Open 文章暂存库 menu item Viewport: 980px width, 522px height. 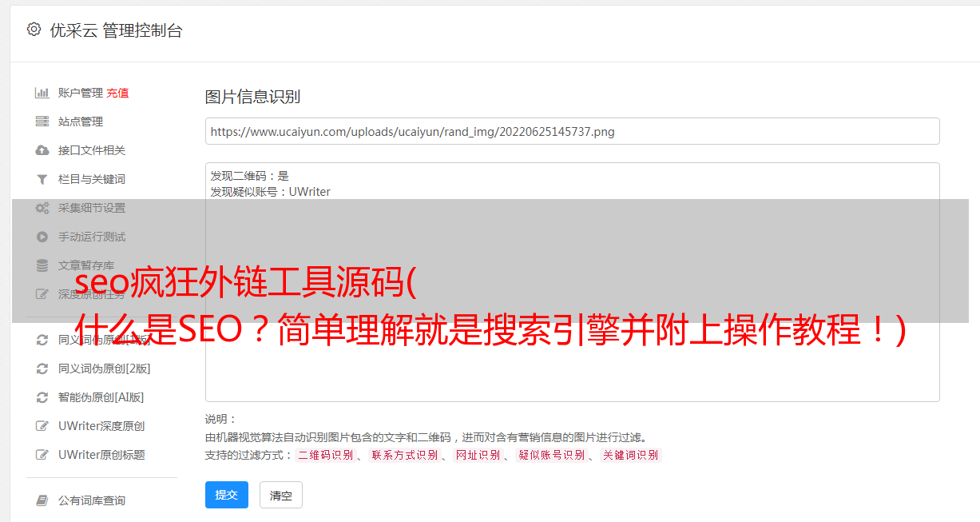click(x=86, y=265)
